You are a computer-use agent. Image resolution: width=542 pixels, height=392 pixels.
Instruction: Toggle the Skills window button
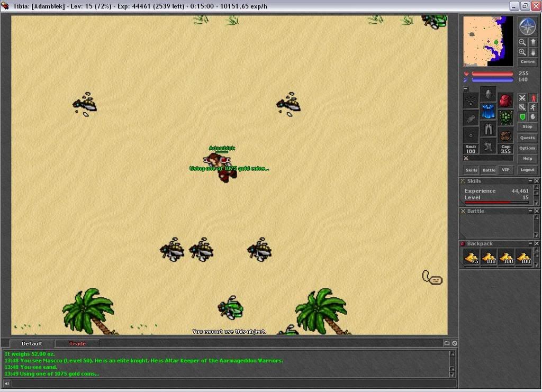pos(471,170)
